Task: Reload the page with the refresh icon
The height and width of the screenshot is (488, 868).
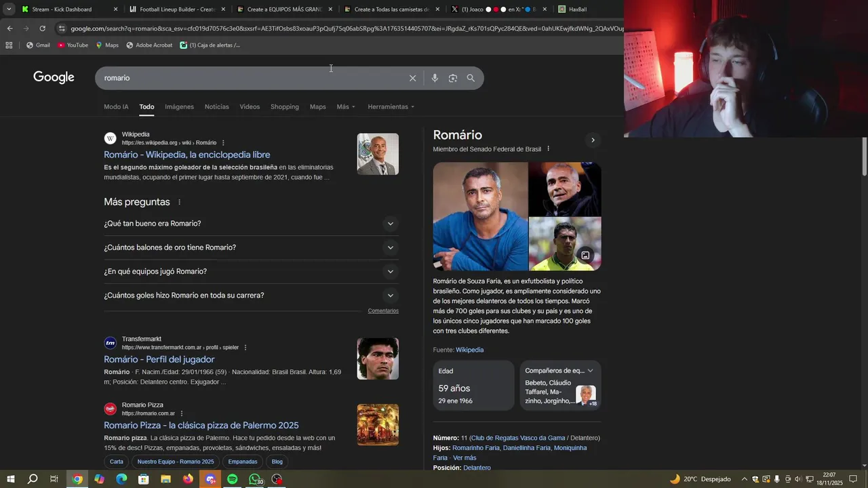Action: 42,28
